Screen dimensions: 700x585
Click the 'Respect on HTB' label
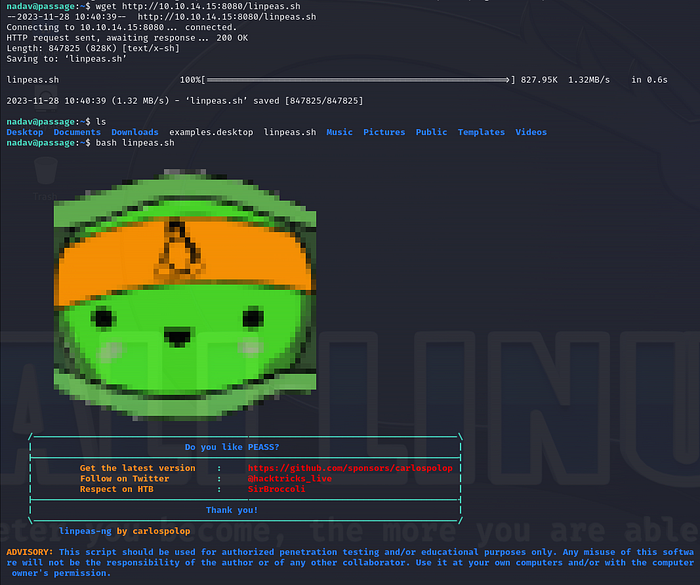click(x=117, y=489)
